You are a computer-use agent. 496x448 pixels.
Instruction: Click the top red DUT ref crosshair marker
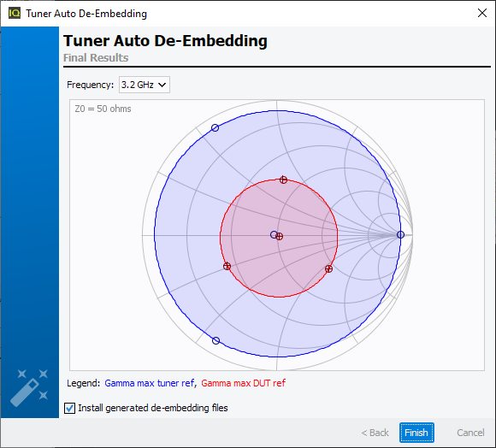coord(283,180)
